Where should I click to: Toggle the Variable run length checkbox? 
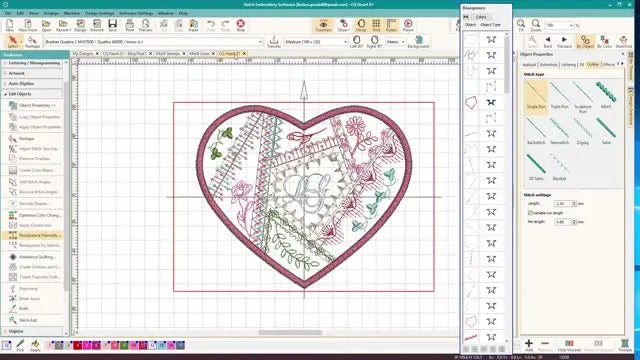(x=530, y=213)
